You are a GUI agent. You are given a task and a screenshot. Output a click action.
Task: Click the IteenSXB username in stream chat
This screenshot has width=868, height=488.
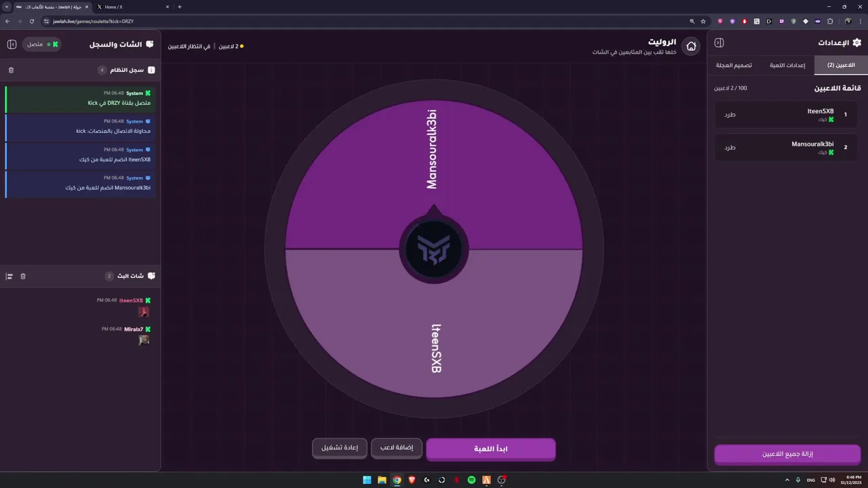[131, 300]
